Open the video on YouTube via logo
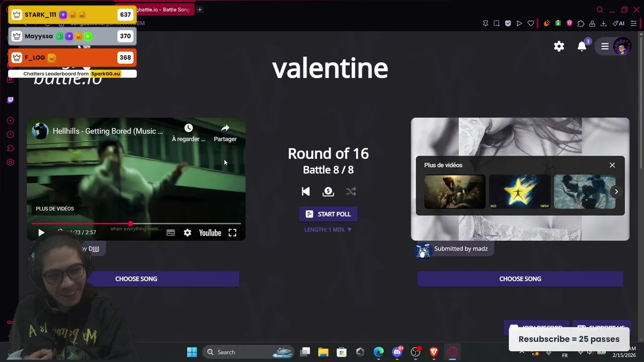 coord(210,233)
